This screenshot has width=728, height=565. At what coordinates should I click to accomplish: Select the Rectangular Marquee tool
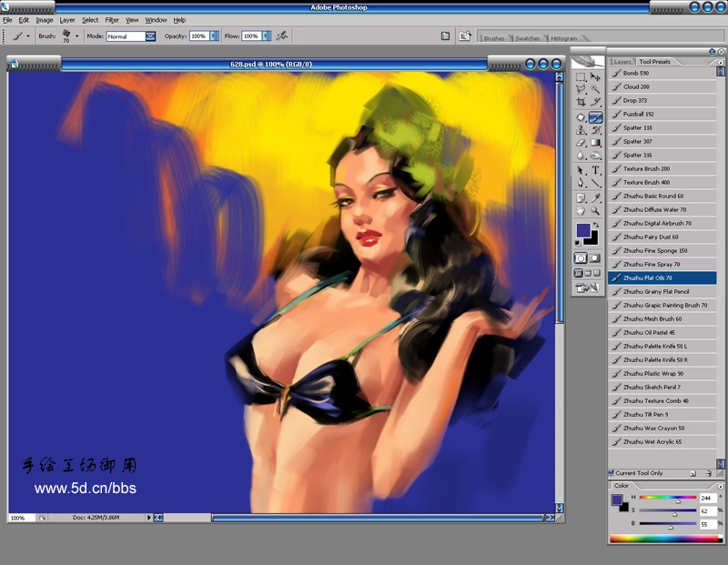(581, 77)
